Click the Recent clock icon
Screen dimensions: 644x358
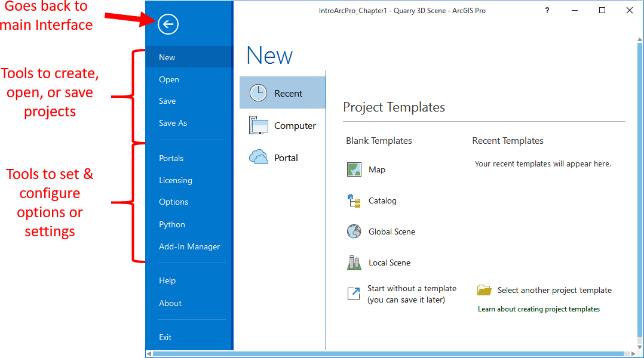[258, 94]
